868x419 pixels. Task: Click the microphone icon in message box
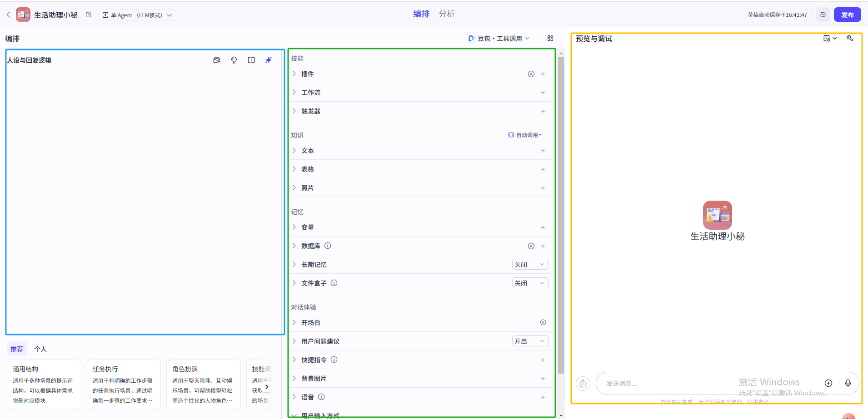pos(848,383)
